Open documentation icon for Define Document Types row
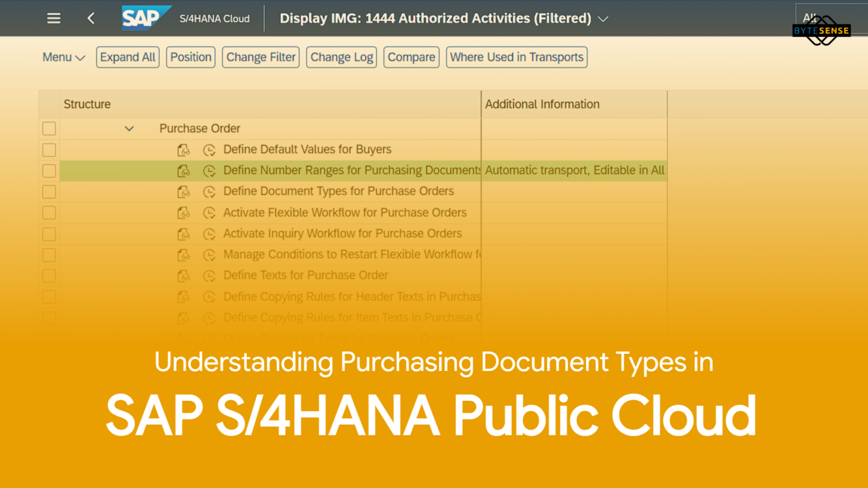 point(184,191)
